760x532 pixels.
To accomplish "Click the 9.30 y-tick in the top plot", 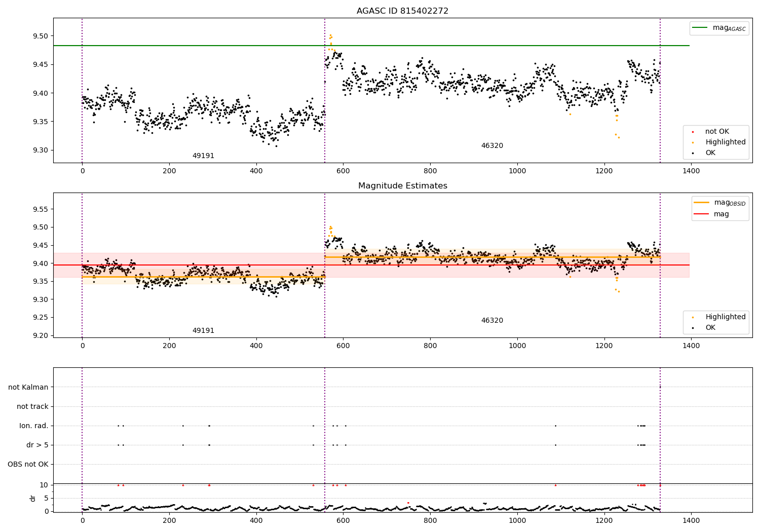I will [x=40, y=150].
